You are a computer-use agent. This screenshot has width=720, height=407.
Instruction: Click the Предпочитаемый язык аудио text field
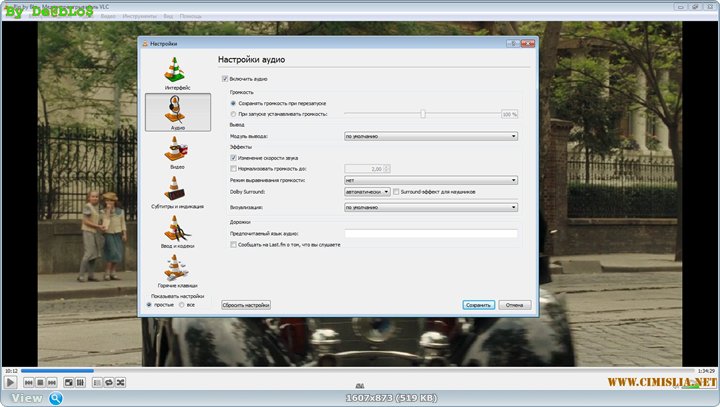point(430,234)
